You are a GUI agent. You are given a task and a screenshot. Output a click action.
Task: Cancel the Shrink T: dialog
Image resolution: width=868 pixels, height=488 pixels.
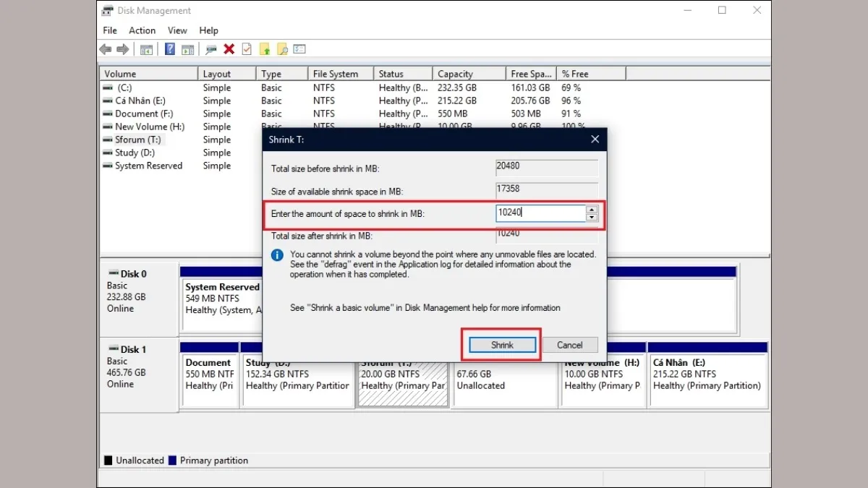point(570,345)
